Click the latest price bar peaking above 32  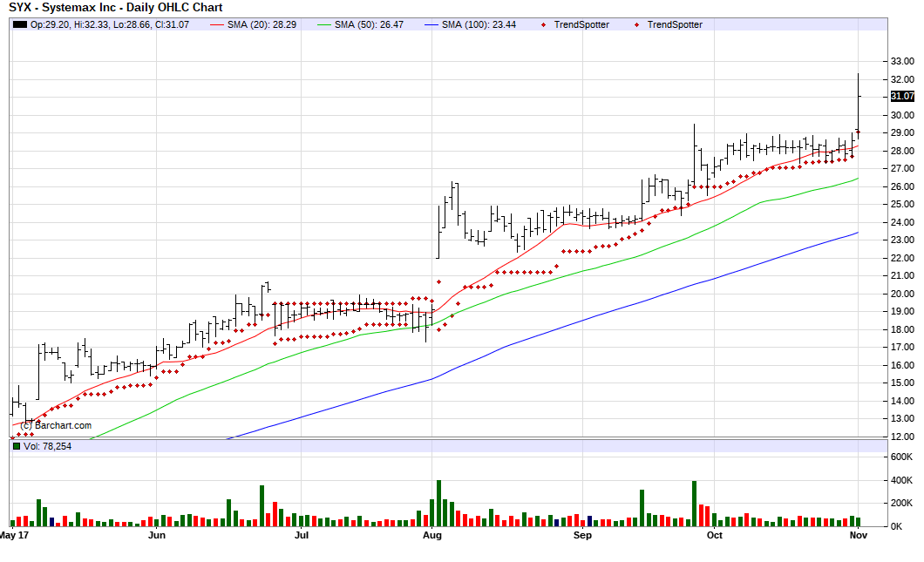click(858, 106)
